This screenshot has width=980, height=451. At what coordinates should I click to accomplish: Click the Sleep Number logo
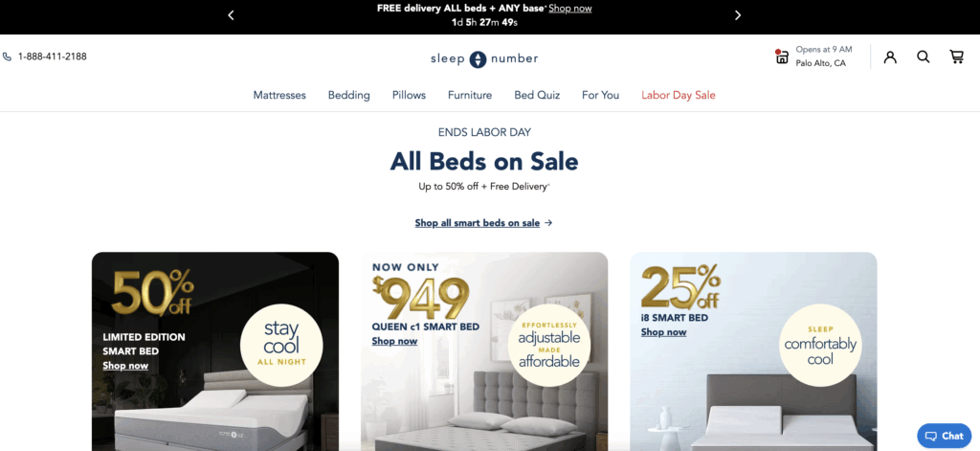click(483, 58)
